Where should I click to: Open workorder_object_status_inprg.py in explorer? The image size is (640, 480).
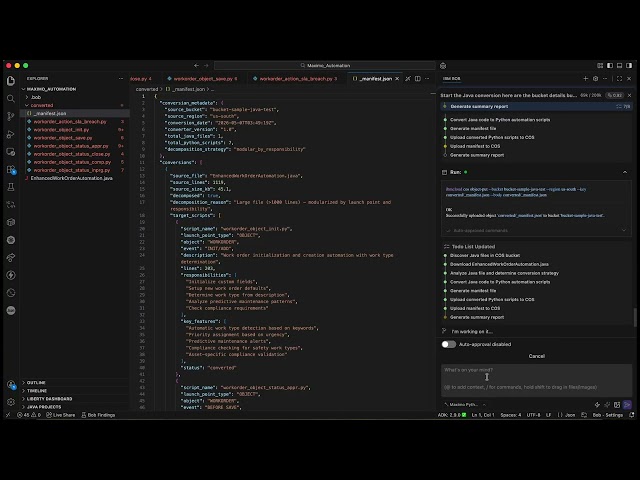pyautogui.click(x=72, y=170)
